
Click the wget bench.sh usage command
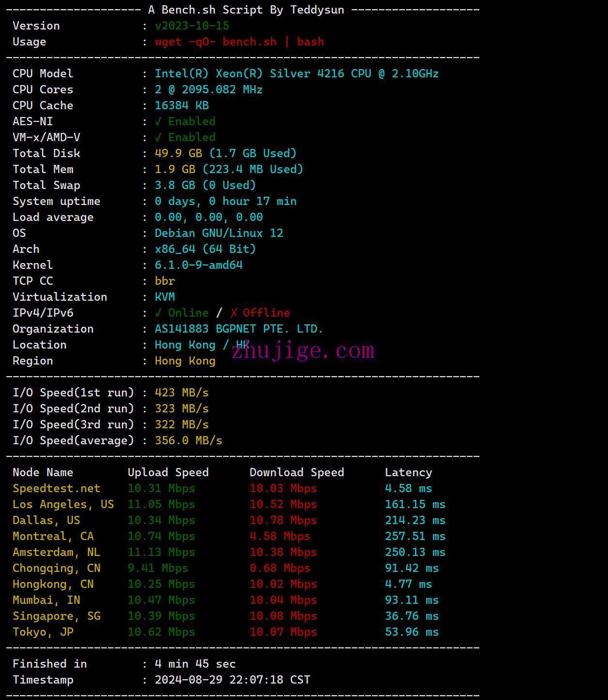coord(239,42)
